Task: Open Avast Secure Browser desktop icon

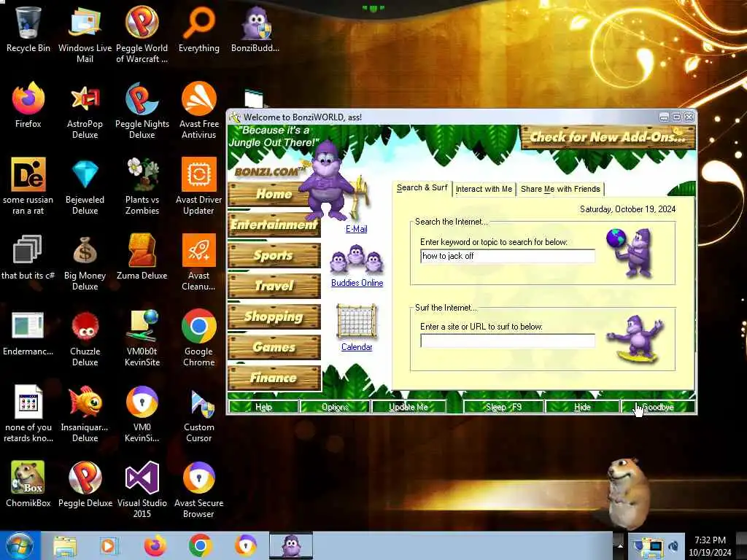Action: 198,489
